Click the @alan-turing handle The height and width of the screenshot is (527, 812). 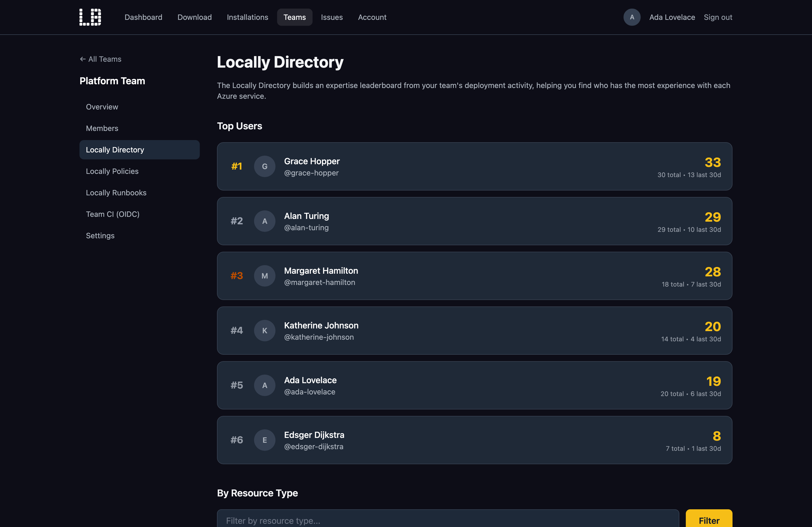pyautogui.click(x=306, y=228)
